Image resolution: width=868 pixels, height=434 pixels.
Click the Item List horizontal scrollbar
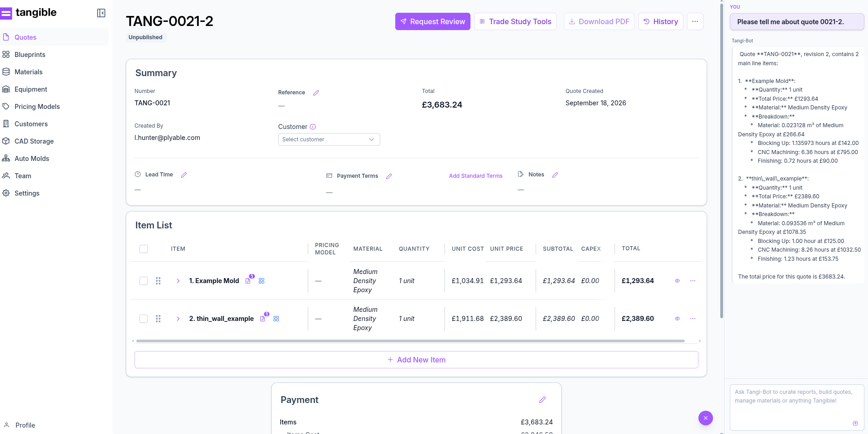410,341
